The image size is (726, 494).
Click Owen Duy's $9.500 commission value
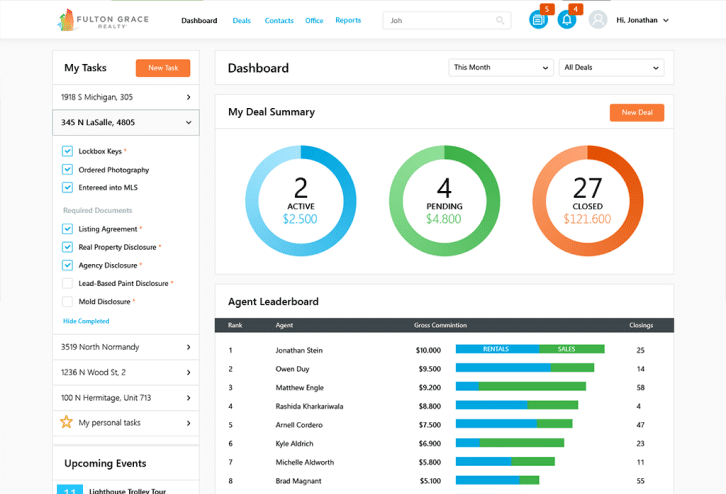pyautogui.click(x=430, y=369)
